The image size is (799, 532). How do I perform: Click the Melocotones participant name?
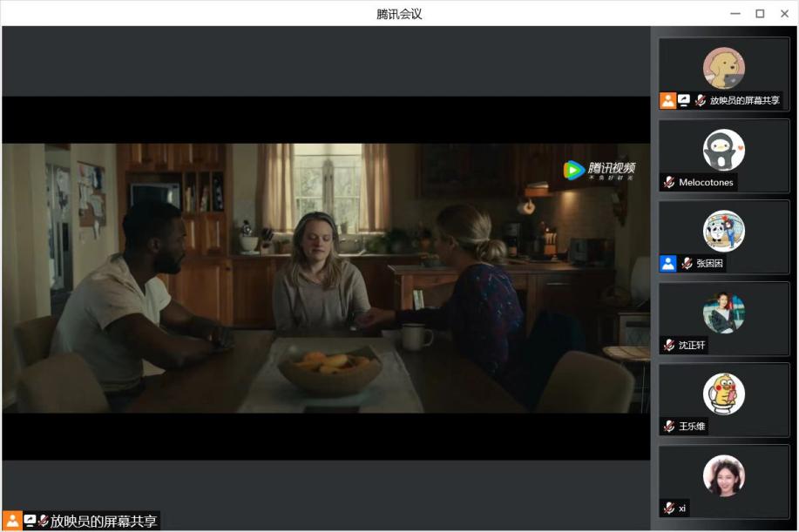(706, 182)
